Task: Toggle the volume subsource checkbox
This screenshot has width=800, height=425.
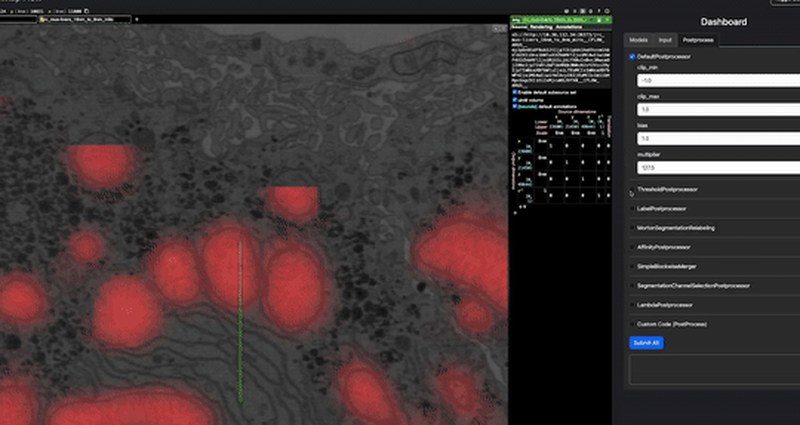Action: [515, 100]
